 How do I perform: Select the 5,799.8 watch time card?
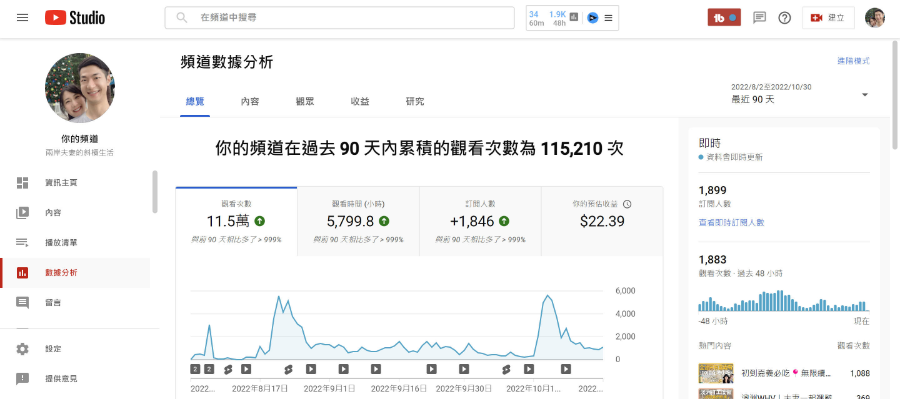coord(358,222)
